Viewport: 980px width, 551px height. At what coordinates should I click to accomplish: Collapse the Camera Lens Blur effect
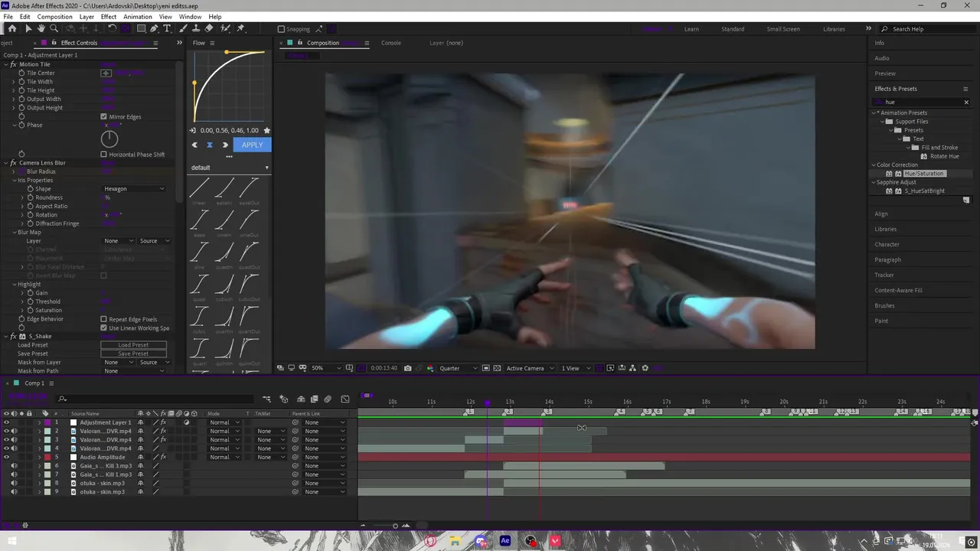click(5, 163)
